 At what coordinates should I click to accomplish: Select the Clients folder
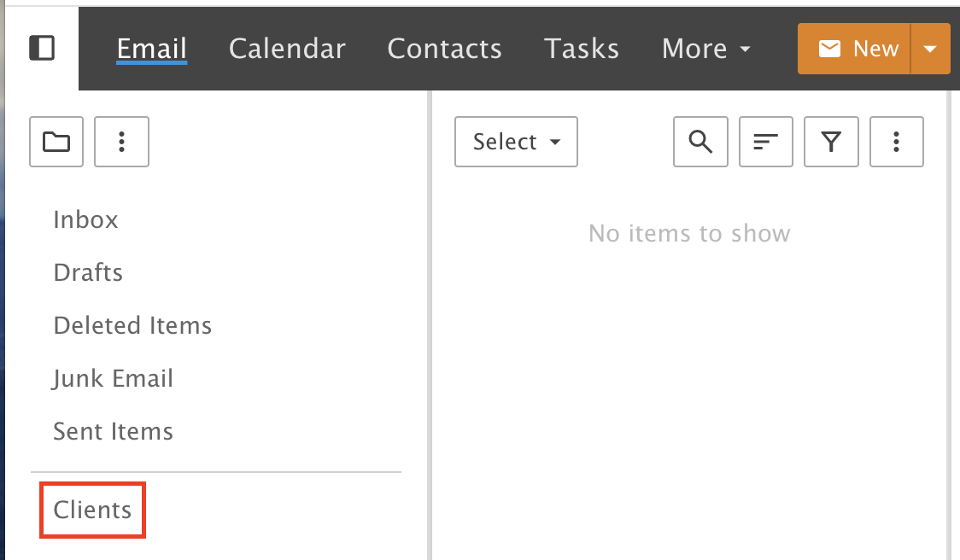tap(92, 510)
